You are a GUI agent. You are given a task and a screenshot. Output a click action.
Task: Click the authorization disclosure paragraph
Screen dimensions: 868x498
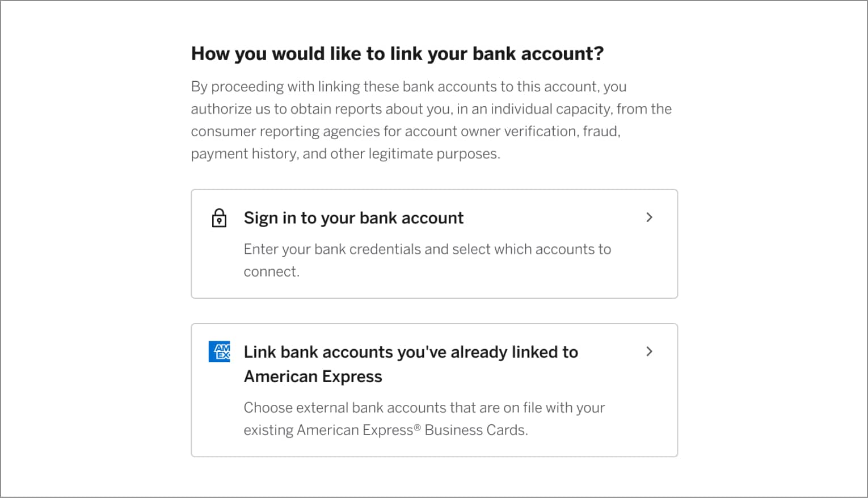click(x=431, y=120)
